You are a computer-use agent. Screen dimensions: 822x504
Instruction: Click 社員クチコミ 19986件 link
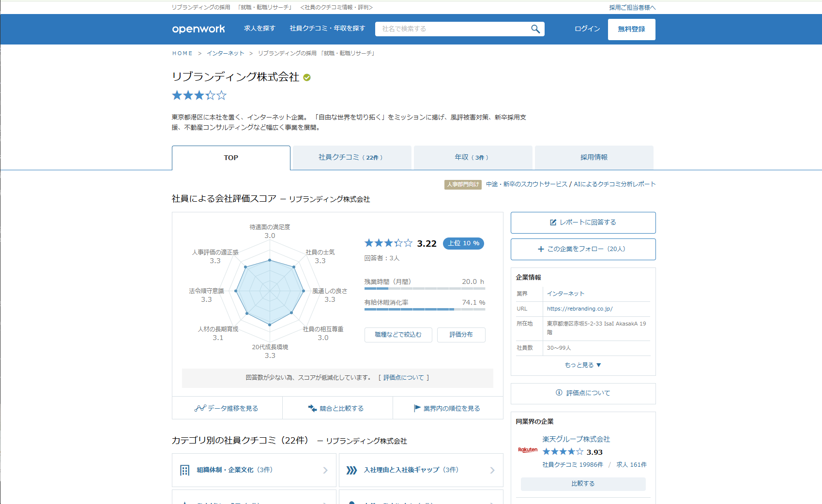coord(573,465)
